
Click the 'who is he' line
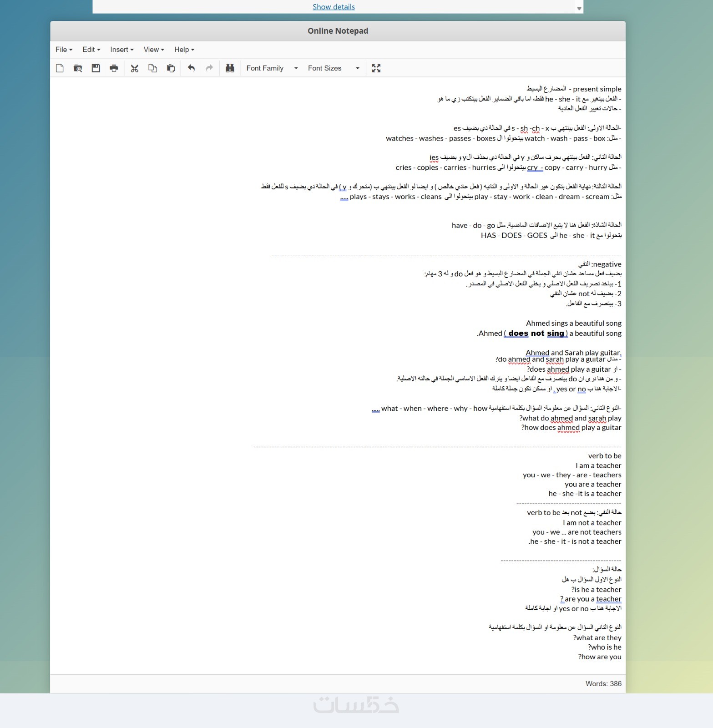[604, 647]
